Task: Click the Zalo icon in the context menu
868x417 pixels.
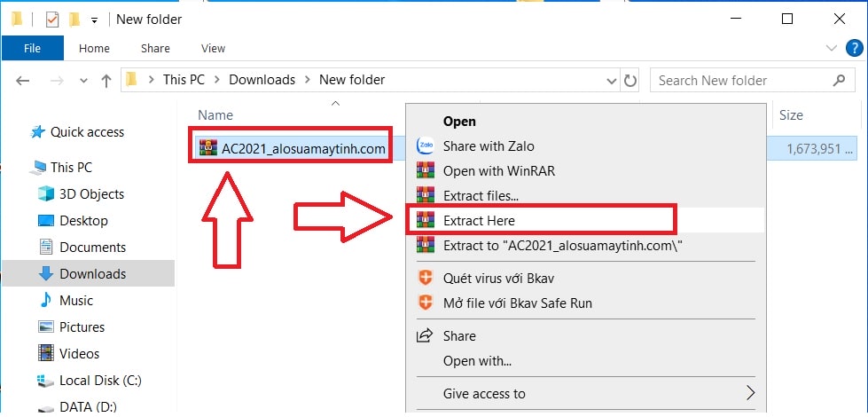Action: pyautogui.click(x=425, y=146)
